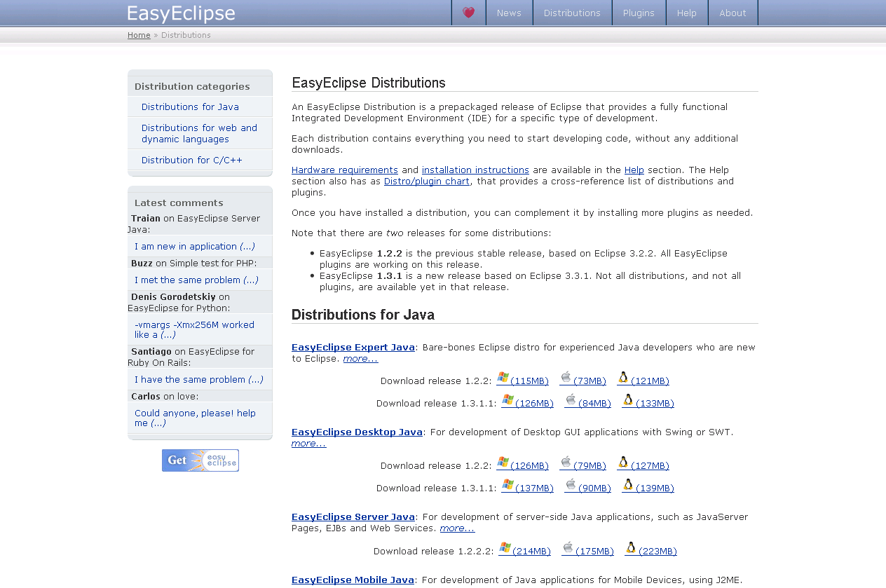Screen dimensions: 886x588
Task: Open Distribution for C/C++ category
Action: 192,160
